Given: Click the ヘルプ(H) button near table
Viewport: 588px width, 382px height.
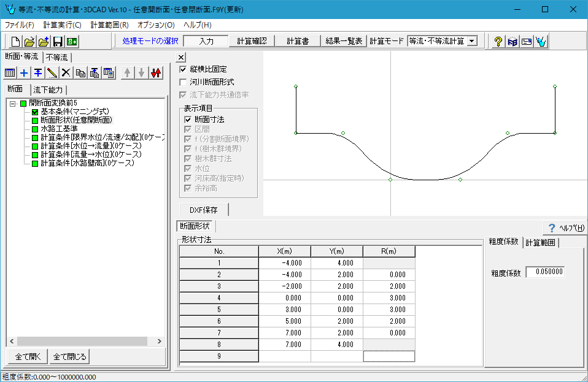Looking at the screenshot, I should (566, 227).
